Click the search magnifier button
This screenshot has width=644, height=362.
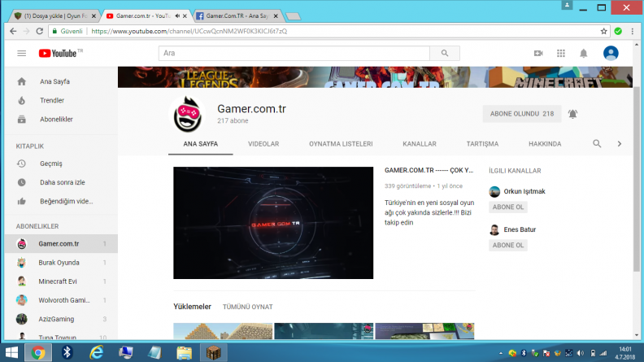445,53
